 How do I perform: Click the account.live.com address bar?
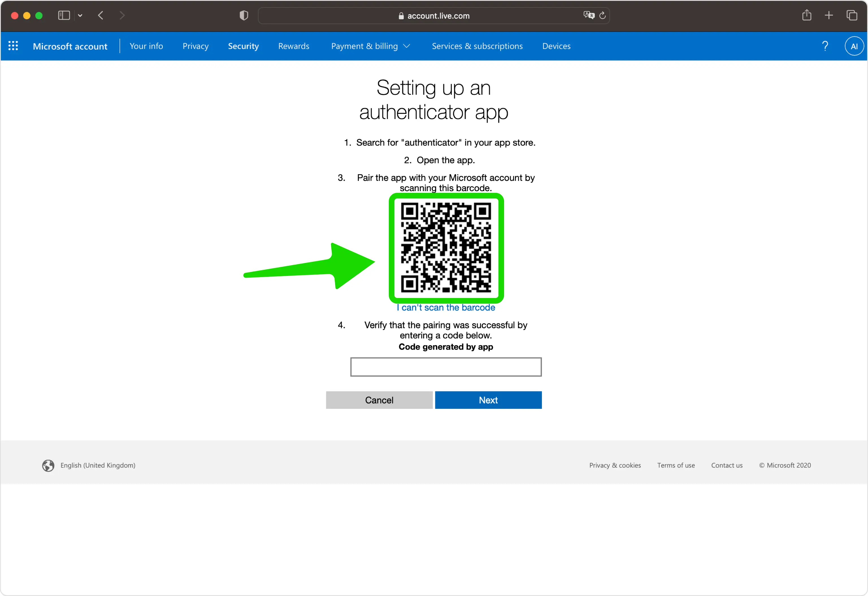[434, 15]
